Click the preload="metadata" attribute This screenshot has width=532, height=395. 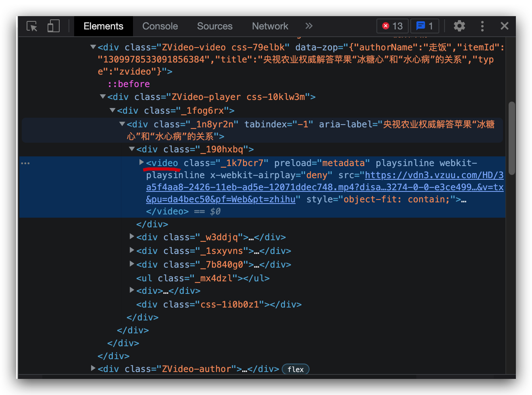322,163
